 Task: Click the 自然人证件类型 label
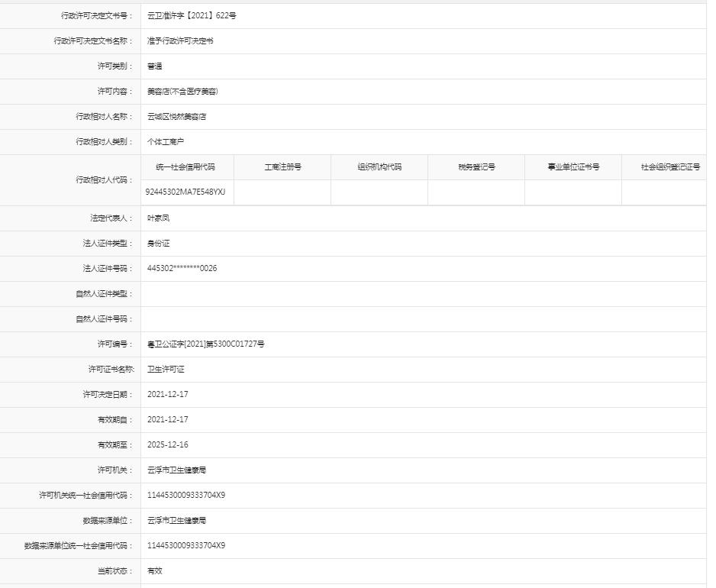(104, 293)
